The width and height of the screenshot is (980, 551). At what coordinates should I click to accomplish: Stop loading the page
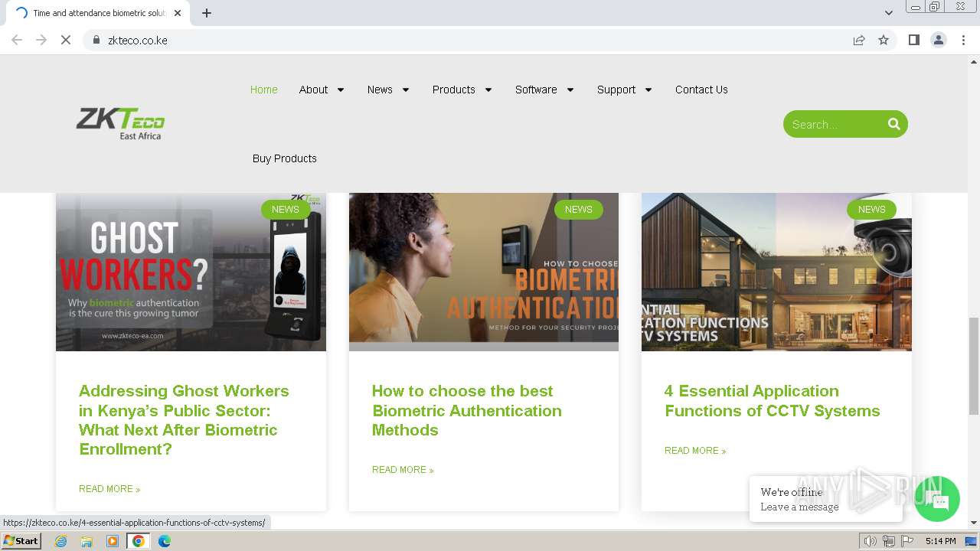(x=66, y=40)
